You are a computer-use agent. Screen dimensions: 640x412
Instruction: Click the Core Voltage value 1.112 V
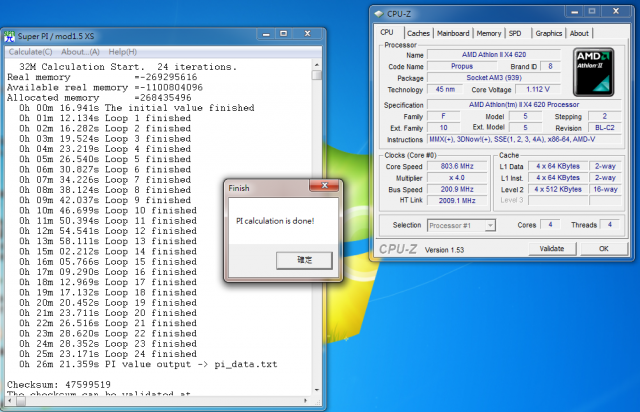[538, 89]
